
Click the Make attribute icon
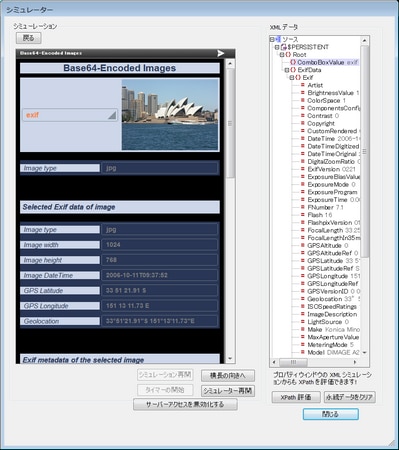303,329
